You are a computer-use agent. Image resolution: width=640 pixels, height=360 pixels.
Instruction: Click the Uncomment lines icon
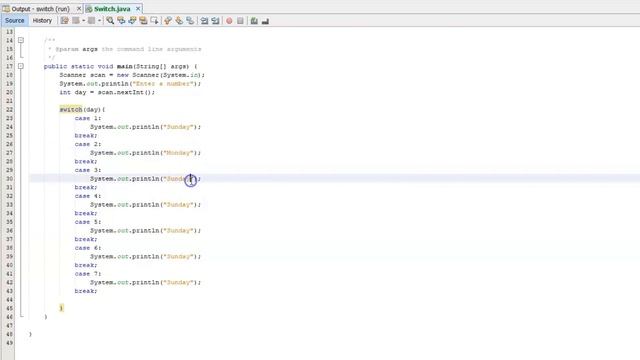(265, 20)
